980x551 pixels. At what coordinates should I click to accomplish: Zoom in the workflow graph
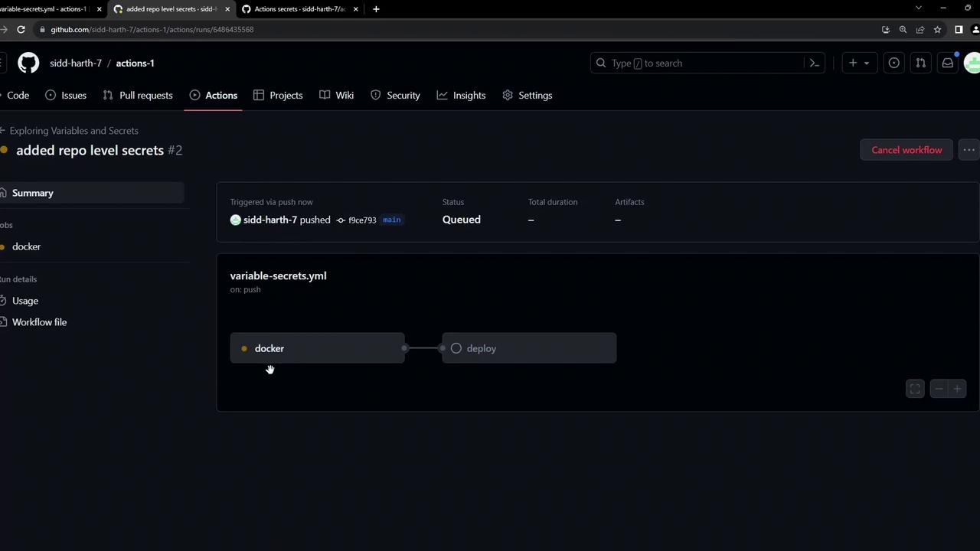(957, 389)
